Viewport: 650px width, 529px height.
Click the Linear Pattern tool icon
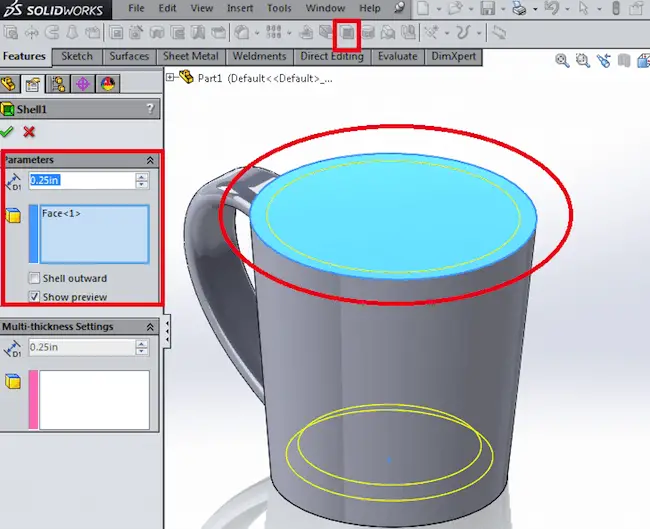pyautogui.click(x=274, y=32)
